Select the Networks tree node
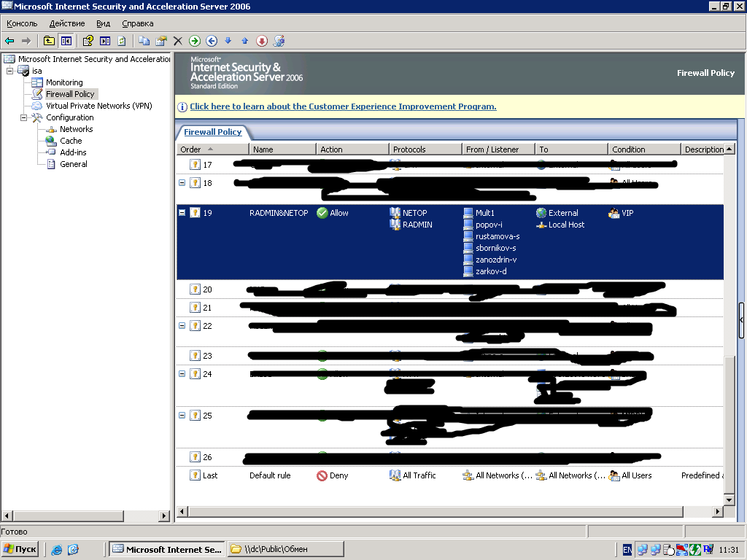 tap(76, 129)
